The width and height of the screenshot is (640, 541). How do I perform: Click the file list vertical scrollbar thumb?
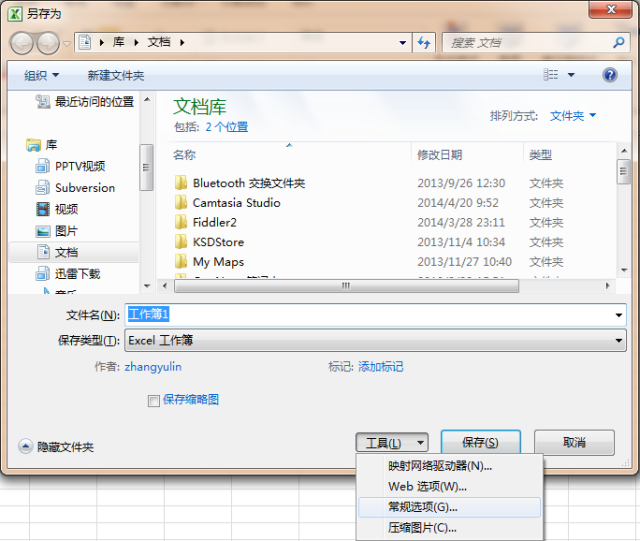(623, 171)
